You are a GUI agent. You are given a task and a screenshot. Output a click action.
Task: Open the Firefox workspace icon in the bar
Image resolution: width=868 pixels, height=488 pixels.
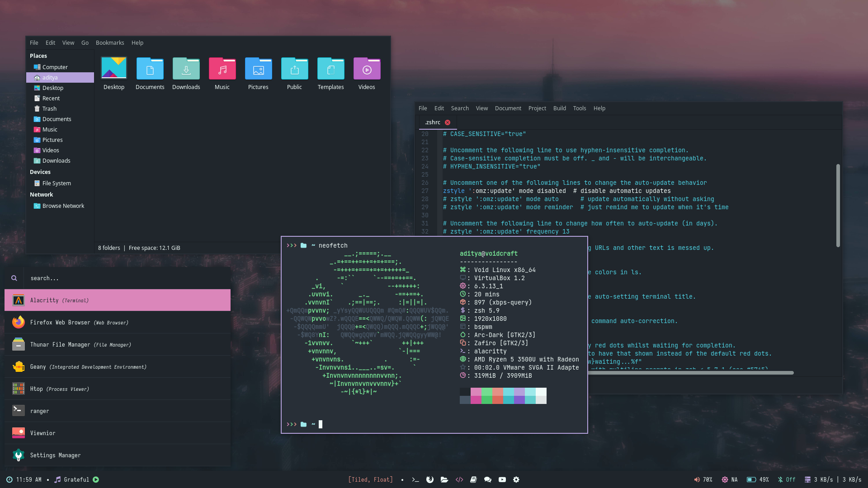[430, 479]
